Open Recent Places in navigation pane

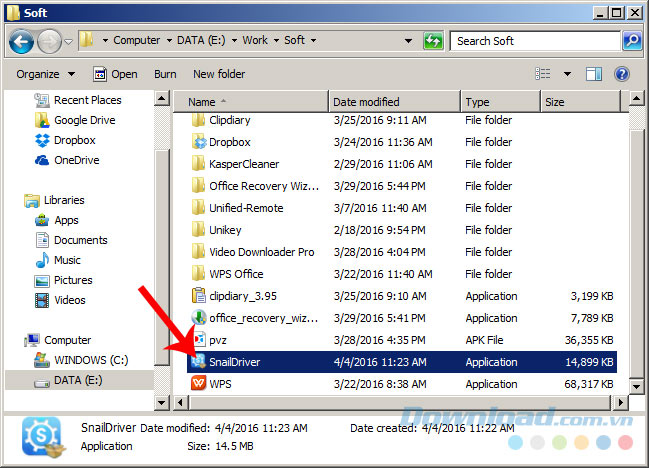coord(88,100)
